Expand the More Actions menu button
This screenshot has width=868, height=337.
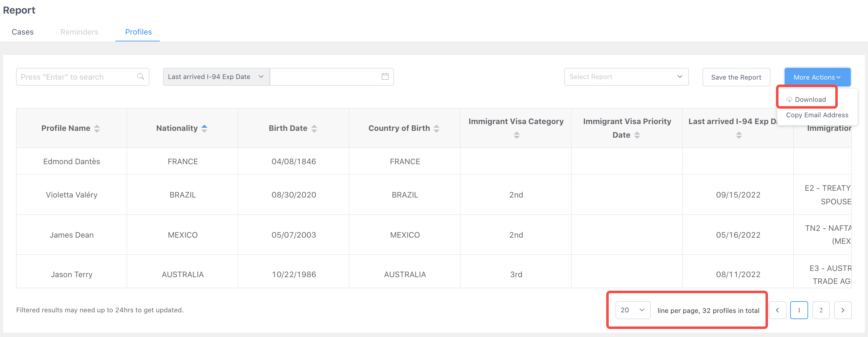pos(817,77)
